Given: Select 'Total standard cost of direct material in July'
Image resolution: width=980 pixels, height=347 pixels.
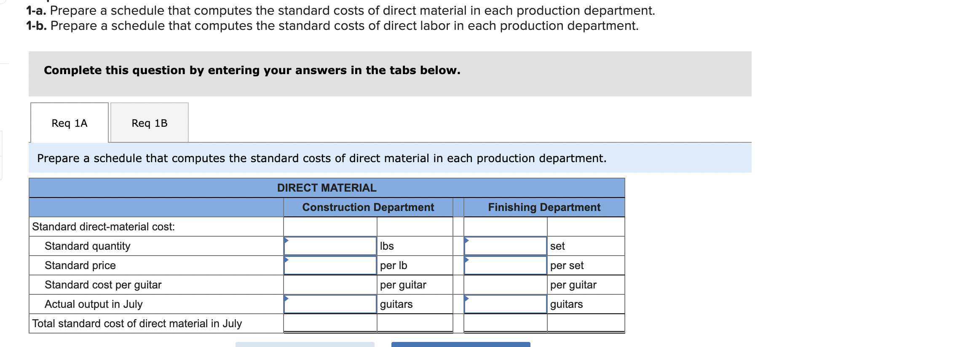Looking at the screenshot, I should coord(137,323).
